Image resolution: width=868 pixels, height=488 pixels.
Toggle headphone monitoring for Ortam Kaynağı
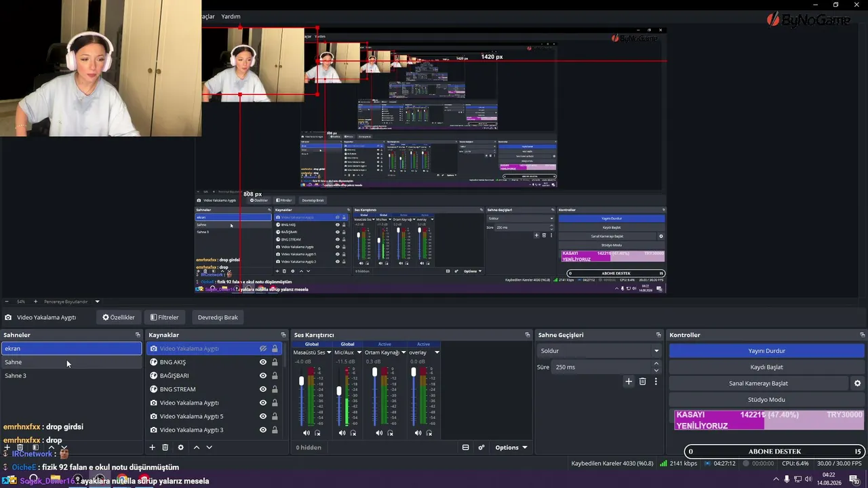(390, 433)
